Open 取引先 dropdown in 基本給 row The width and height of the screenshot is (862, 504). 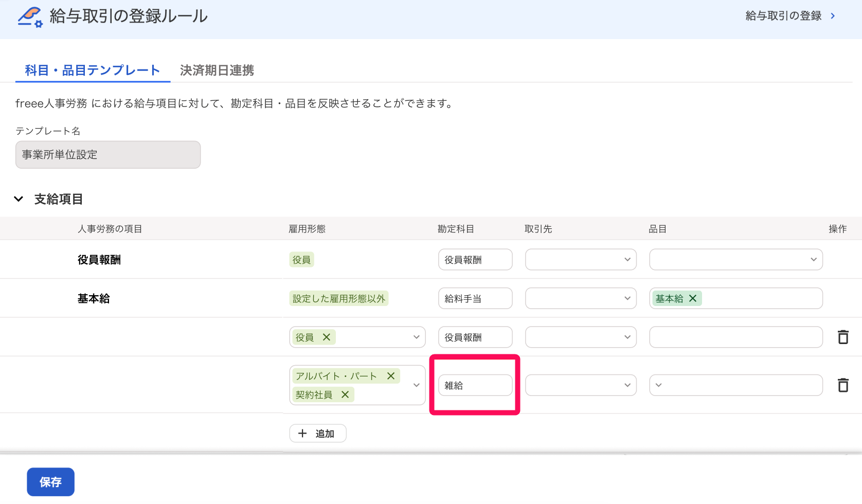[581, 298]
